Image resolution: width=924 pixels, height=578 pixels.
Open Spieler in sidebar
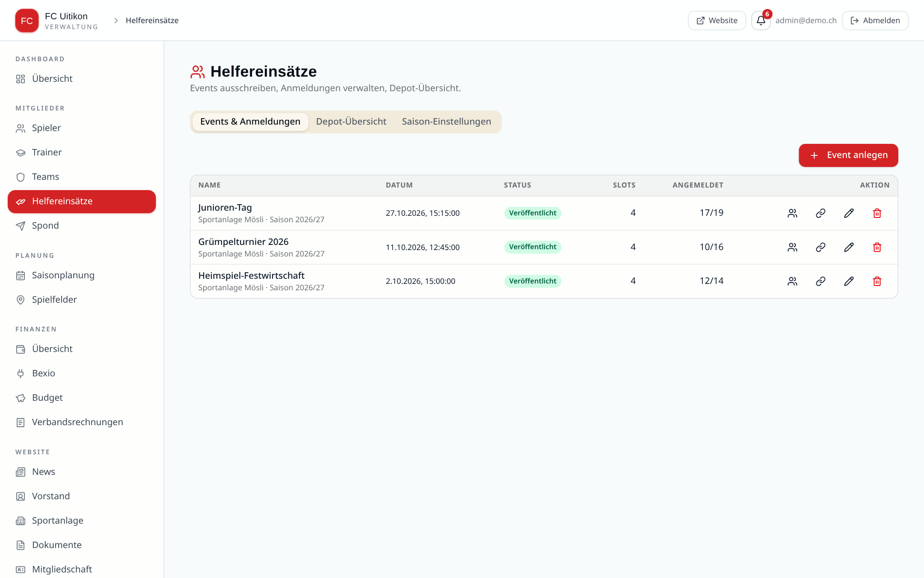pyautogui.click(x=82, y=128)
